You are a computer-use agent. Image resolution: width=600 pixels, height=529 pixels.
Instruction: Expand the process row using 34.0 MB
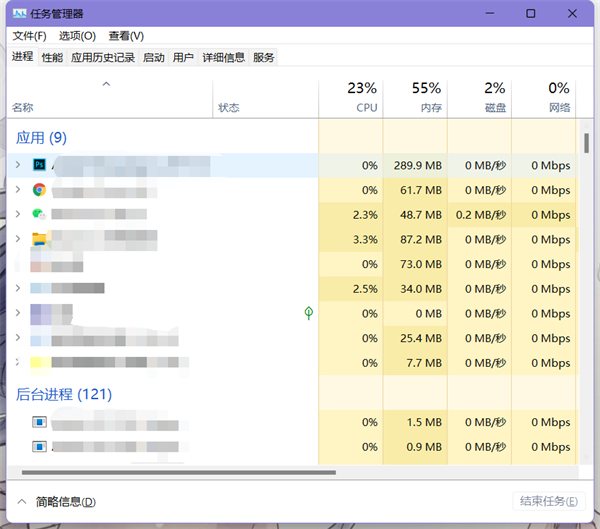[x=18, y=288]
